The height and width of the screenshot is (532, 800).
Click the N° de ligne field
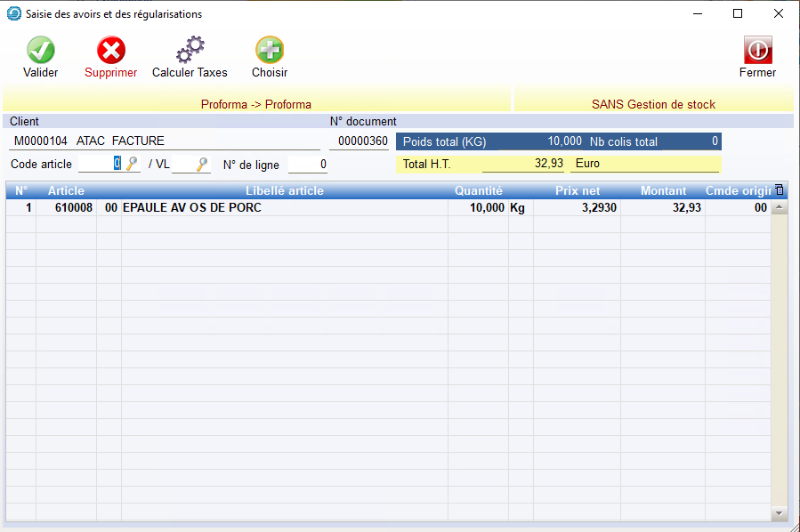pos(308,165)
